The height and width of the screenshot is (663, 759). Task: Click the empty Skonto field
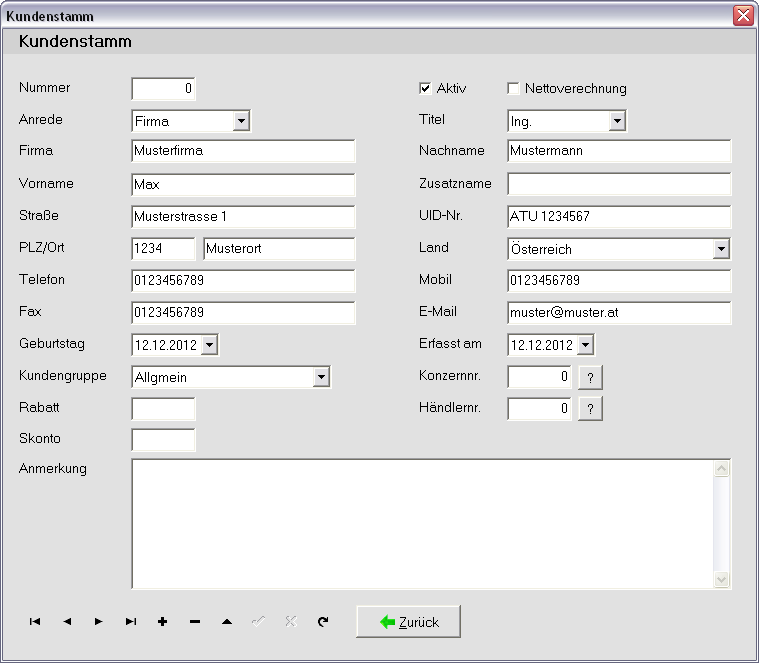pos(164,440)
